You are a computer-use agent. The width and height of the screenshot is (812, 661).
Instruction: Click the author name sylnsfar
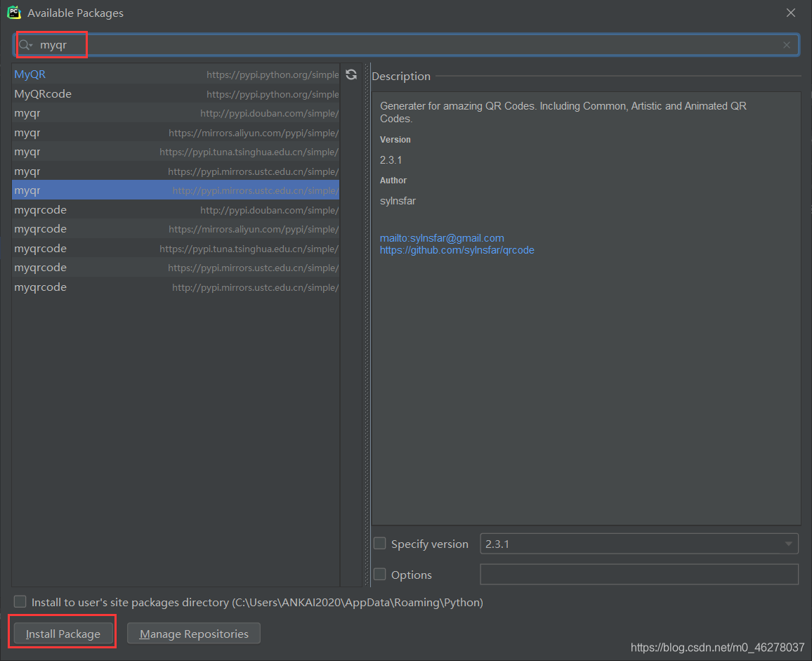point(398,201)
